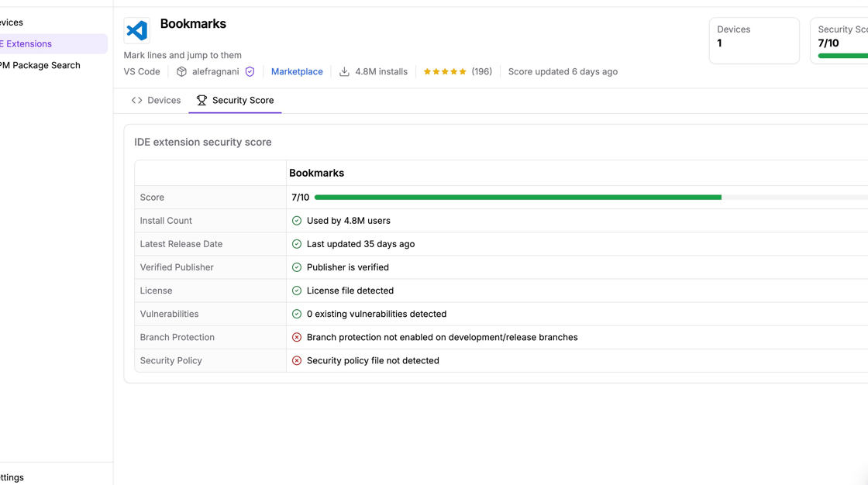Click the alefragnani publisher name

(215, 71)
